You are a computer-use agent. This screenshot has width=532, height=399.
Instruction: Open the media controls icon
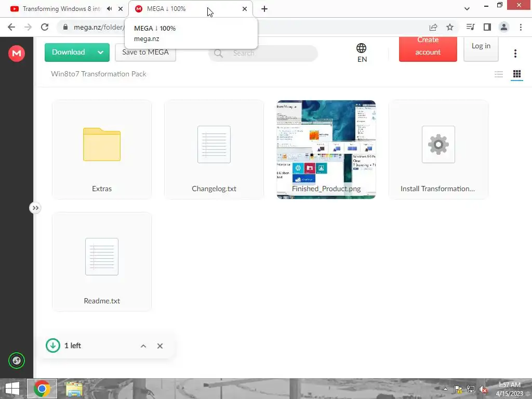click(x=470, y=27)
